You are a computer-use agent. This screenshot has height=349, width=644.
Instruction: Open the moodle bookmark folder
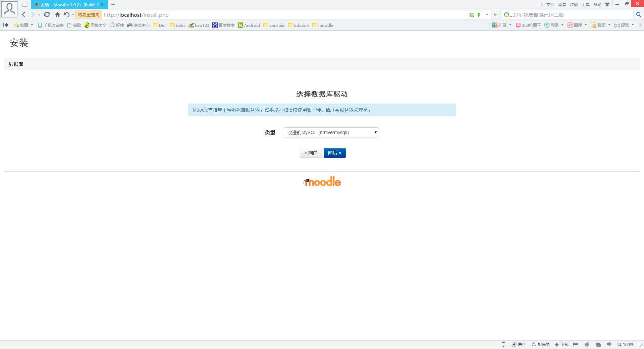(323, 25)
